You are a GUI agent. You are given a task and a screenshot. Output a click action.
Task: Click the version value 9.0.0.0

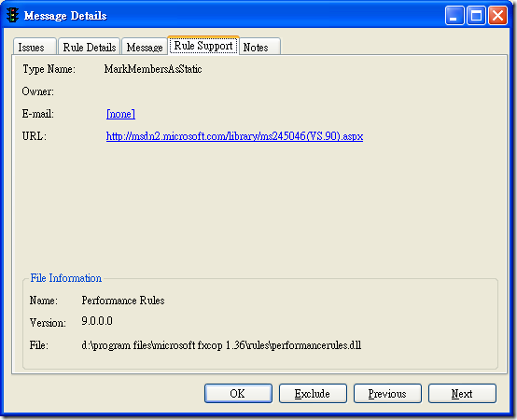click(x=97, y=321)
